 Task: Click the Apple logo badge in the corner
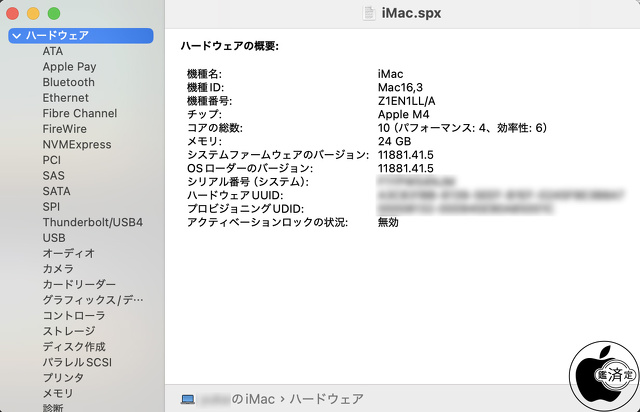pyautogui.click(x=603, y=377)
